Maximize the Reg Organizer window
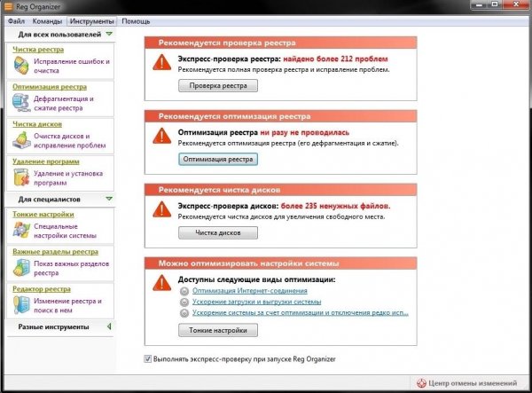The width and height of the screenshot is (532, 393). point(495,4)
